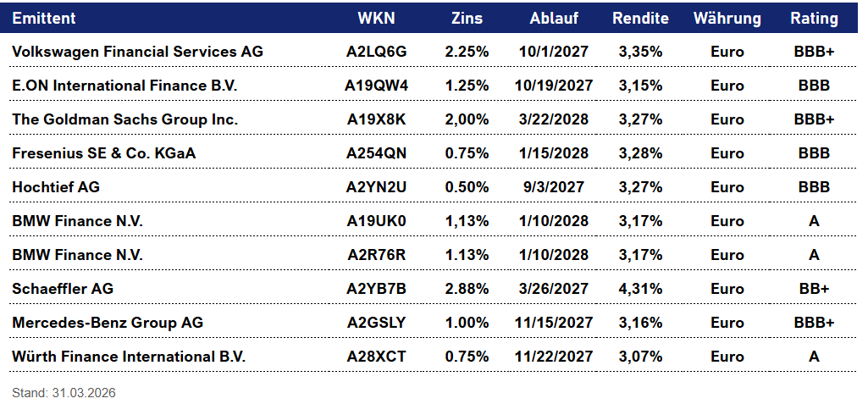Click the Währung column header
This screenshot has height=404, width=868.
point(727,18)
